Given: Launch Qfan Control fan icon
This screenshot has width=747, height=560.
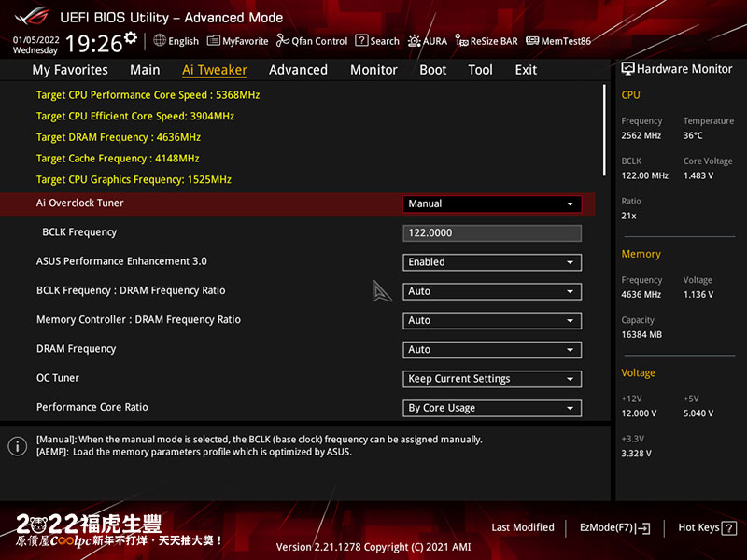Looking at the screenshot, I should [x=283, y=41].
